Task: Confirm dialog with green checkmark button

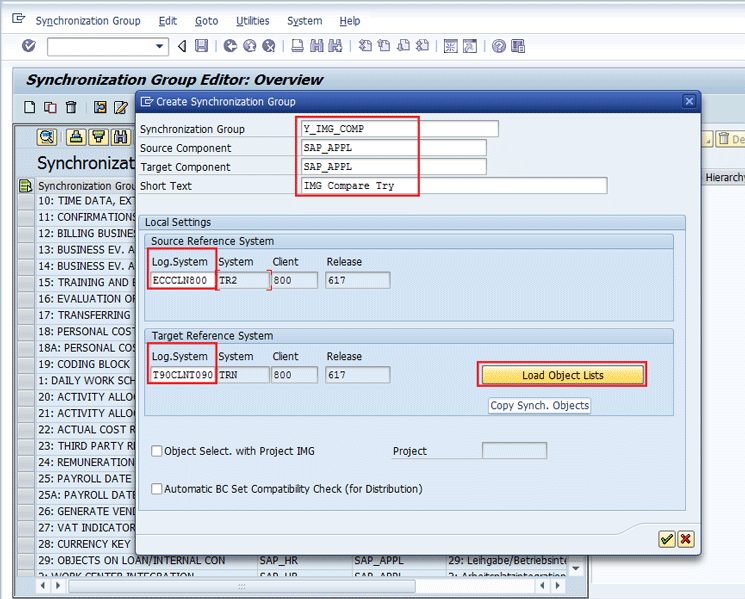Action: coord(666,539)
